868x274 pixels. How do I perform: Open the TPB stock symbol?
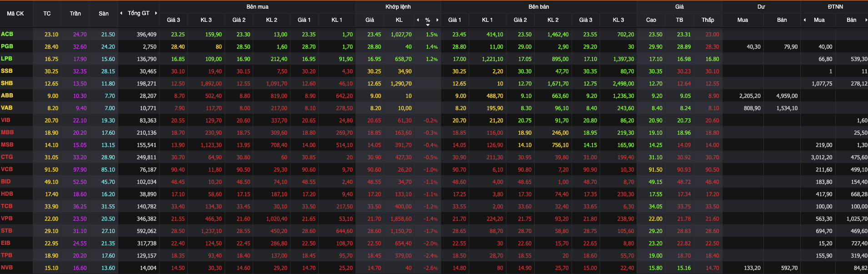[6, 255]
